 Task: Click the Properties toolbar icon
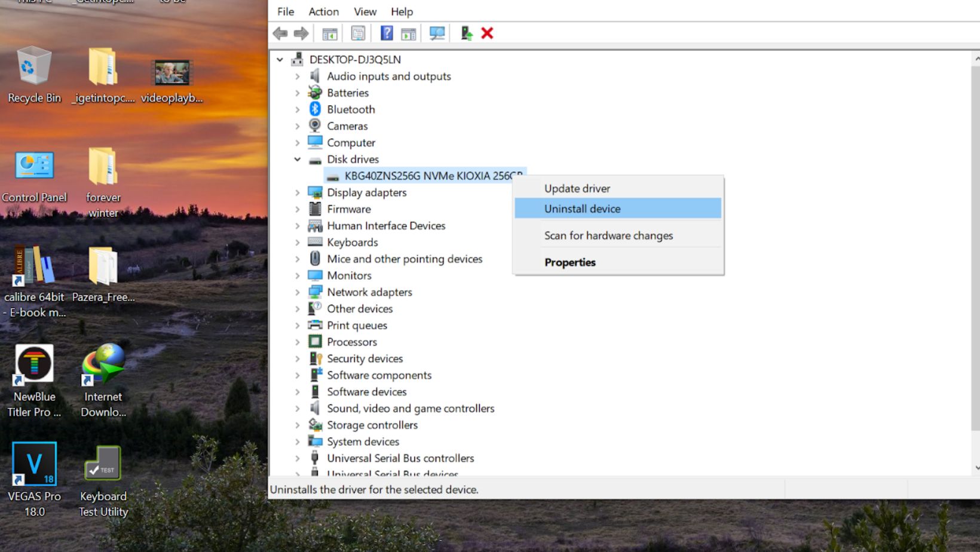358,33
